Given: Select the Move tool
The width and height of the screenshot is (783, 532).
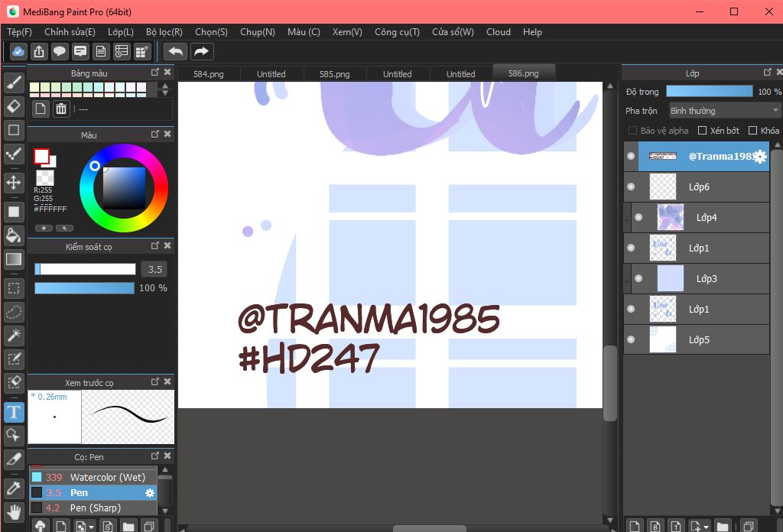Looking at the screenshot, I should point(14,183).
